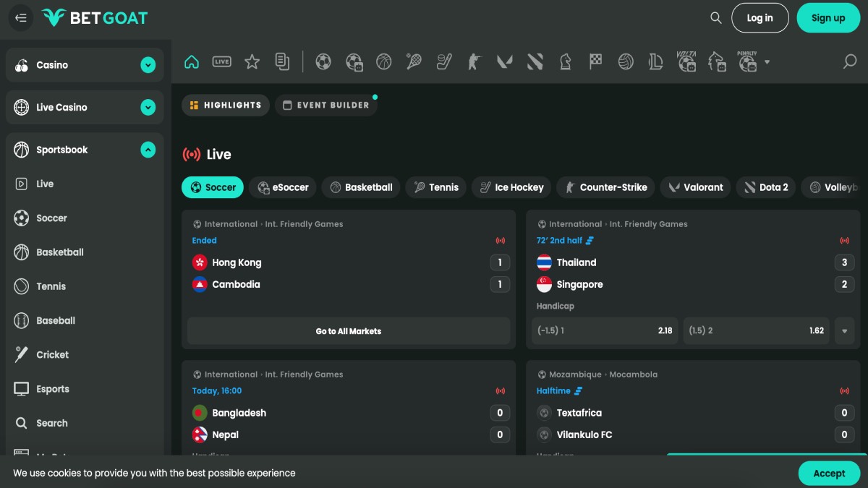Click the Sign up button

point(827,18)
